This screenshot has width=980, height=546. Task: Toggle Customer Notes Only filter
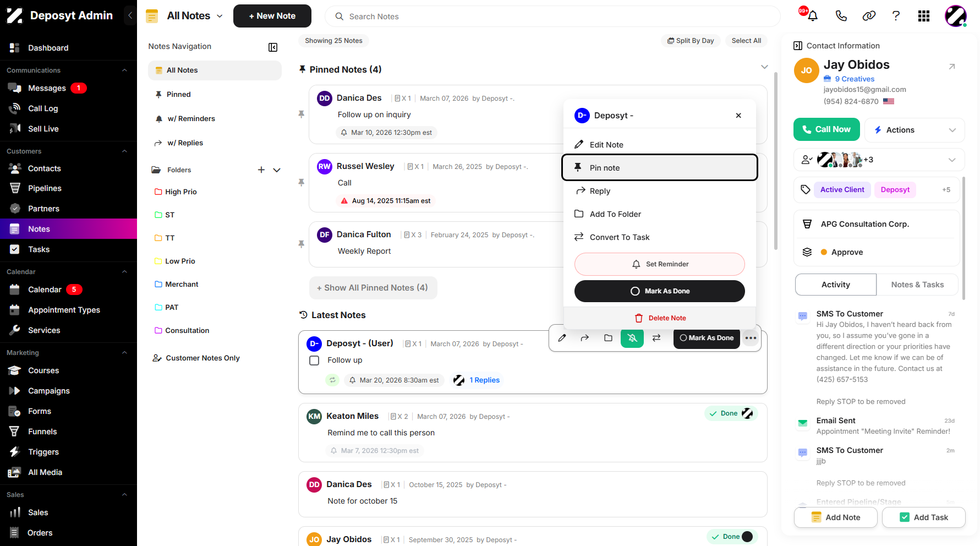[196, 358]
